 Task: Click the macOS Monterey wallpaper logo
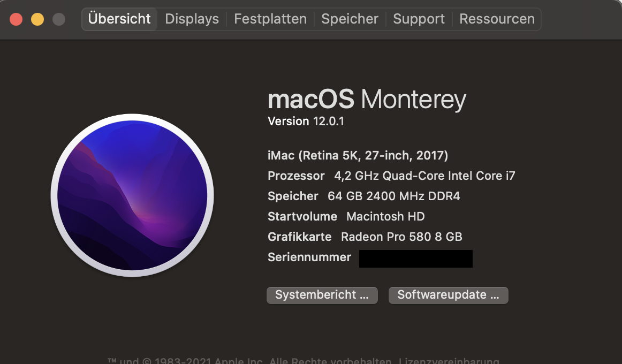(x=132, y=195)
